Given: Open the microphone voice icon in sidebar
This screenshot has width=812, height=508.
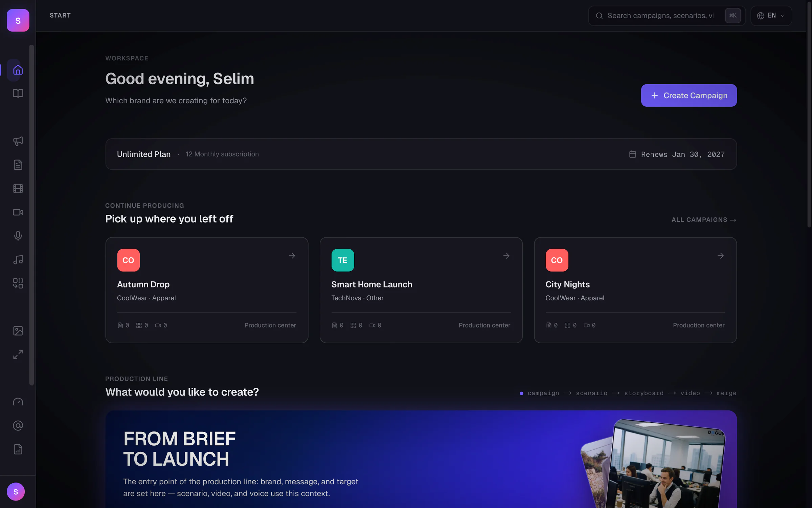Looking at the screenshot, I should 18,236.
